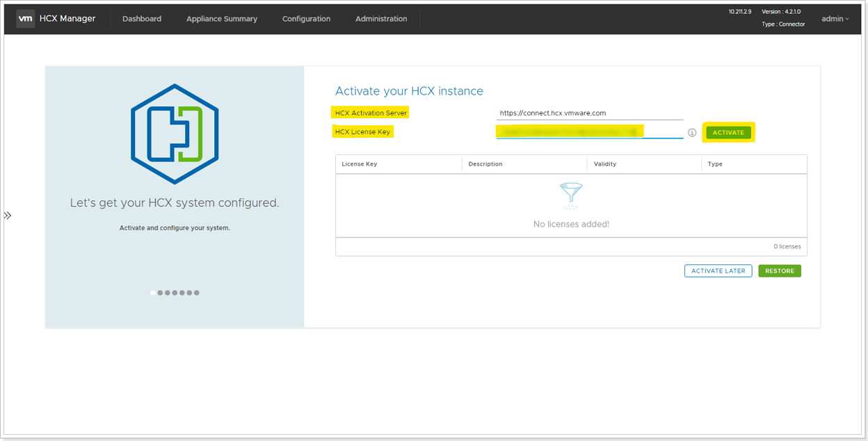
Task: Select the last carousel step dot
Action: tap(197, 293)
